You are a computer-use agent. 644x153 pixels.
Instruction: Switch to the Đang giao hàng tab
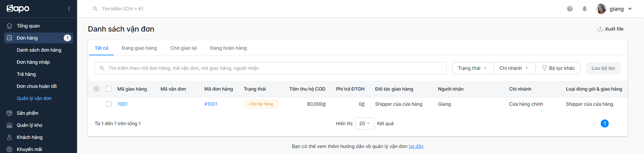(x=139, y=48)
